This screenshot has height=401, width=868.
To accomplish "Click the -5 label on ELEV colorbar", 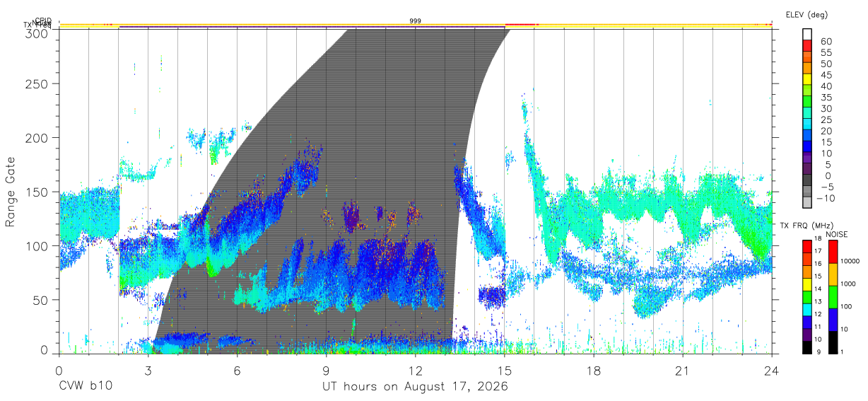I will point(826,187).
